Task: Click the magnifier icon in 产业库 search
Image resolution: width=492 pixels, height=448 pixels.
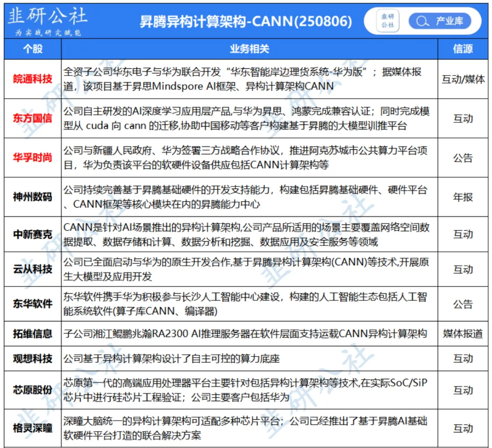Action: click(x=422, y=21)
